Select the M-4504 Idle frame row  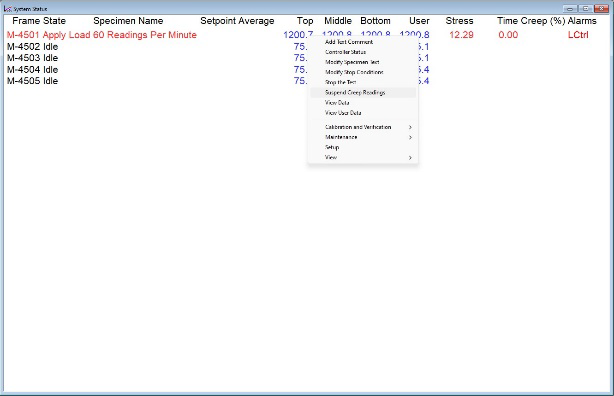click(33, 70)
